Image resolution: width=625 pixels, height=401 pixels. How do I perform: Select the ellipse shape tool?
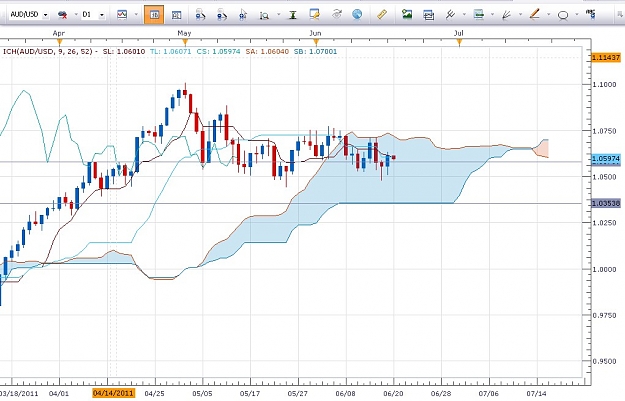563,16
